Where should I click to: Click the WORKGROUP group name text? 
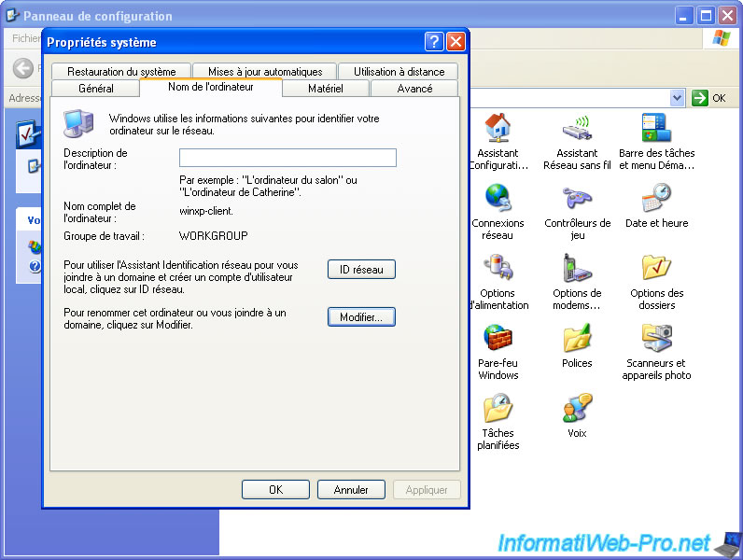pos(213,236)
